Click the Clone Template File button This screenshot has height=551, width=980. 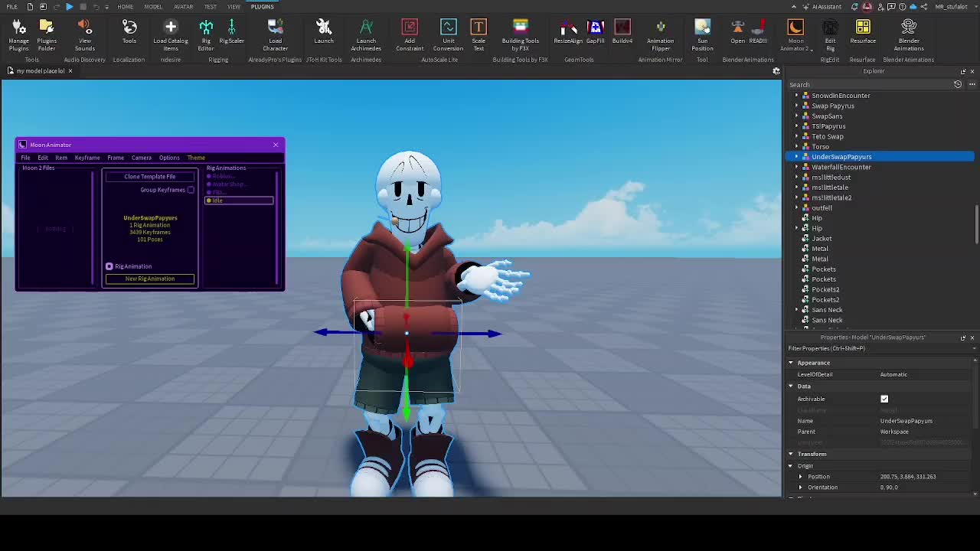[150, 177]
